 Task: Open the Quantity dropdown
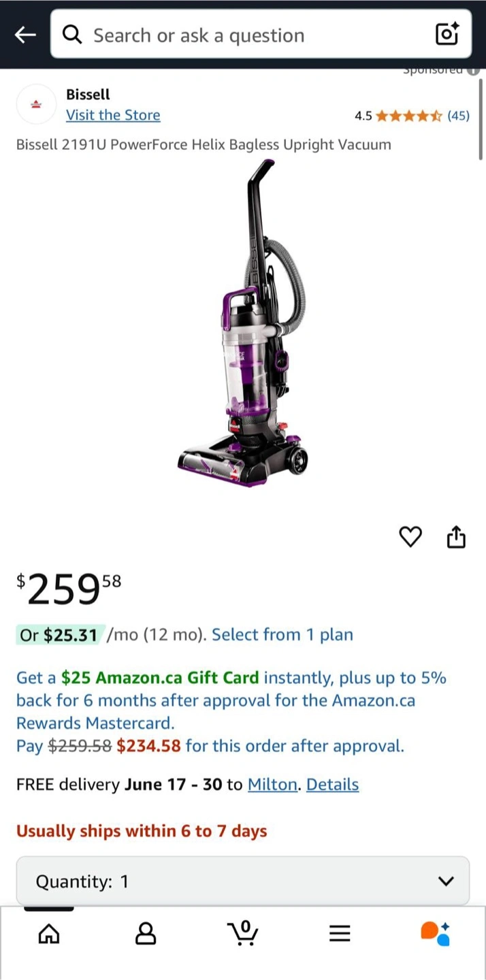tap(243, 881)
